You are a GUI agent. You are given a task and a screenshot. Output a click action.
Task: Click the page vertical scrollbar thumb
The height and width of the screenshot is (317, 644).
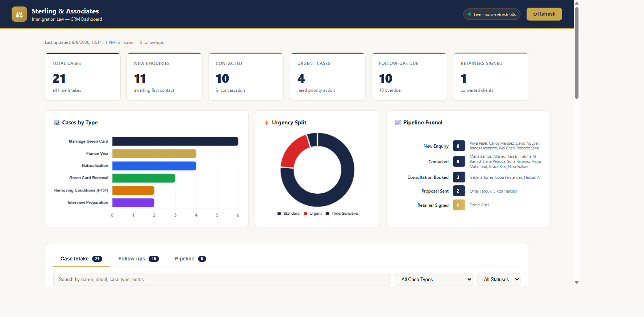(x=577, y=53)
